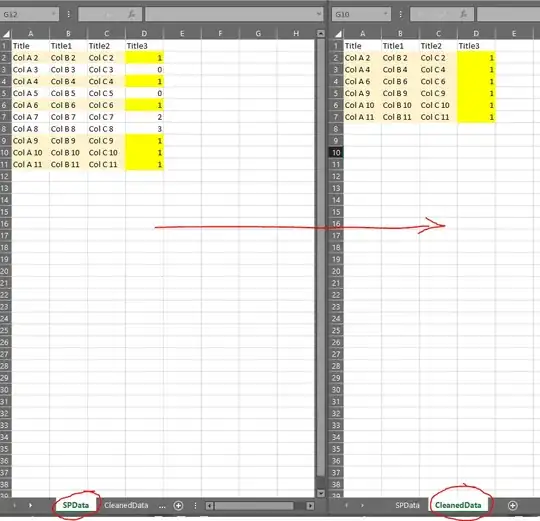Expand the left Name Box dropdown showing G12

point(54,14)
